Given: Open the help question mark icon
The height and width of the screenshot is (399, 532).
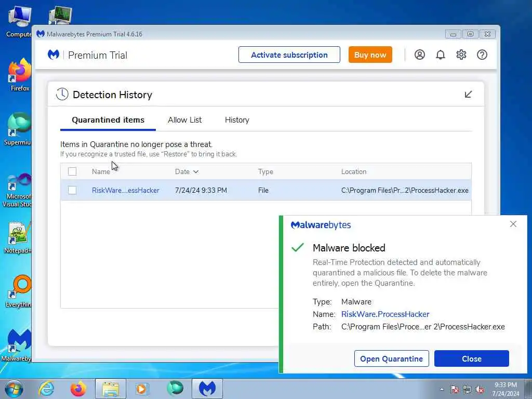Looking at the screenshot, I should point(482,55).
